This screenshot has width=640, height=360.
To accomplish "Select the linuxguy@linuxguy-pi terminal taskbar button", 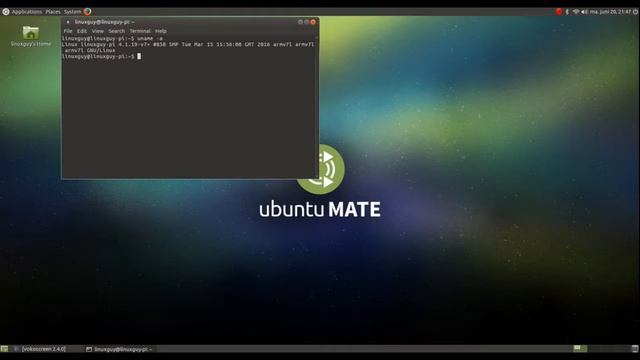I will click(x=119, y=349).
